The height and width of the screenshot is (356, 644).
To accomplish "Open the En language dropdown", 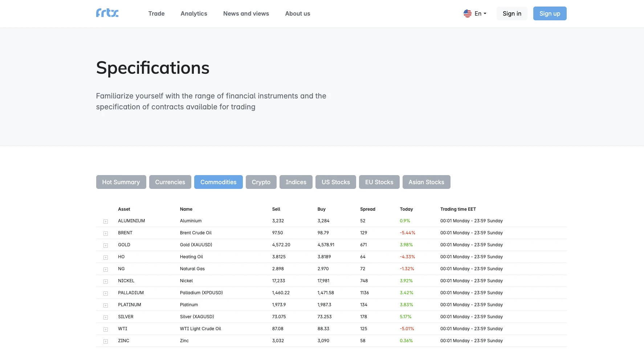I will click(x=480, y=13).
